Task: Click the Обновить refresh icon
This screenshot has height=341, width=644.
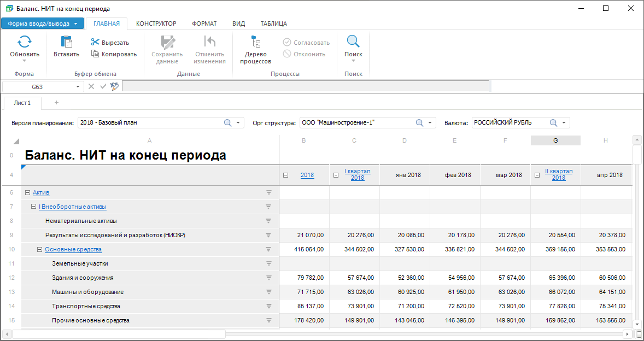Action: pos(25,42)
